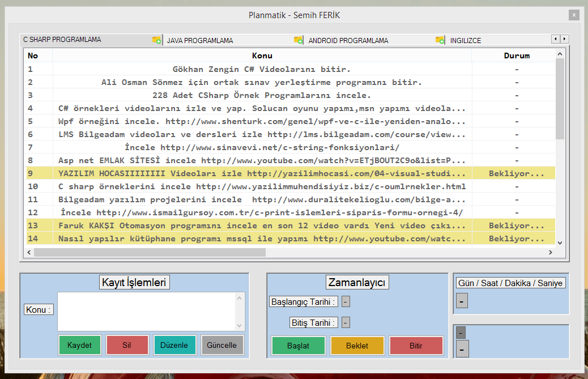This screenshot has width=588, height=379.
Task: Switch to the C SHARP PROGRAMLAMA tab
Action: click(x=62, y=40)
